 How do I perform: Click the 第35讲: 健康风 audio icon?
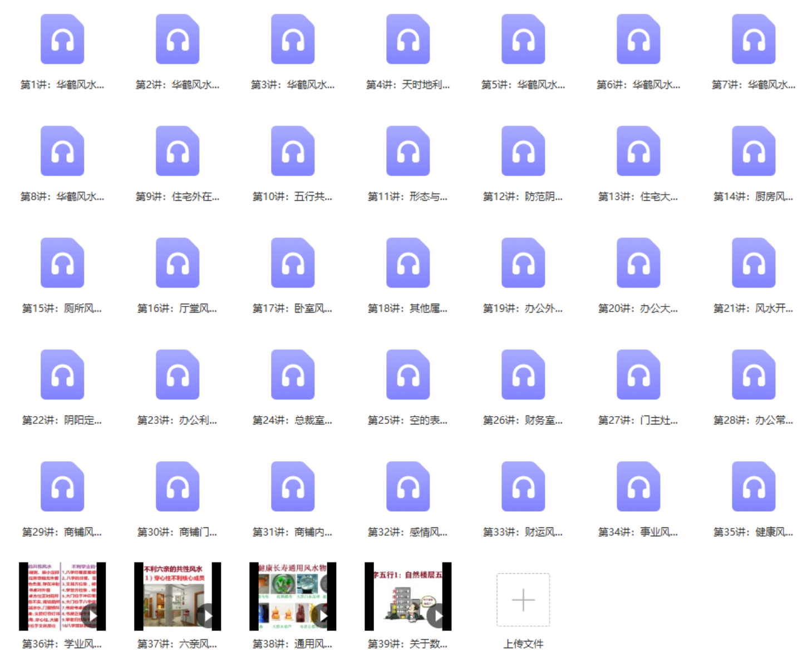click(754, 487)
